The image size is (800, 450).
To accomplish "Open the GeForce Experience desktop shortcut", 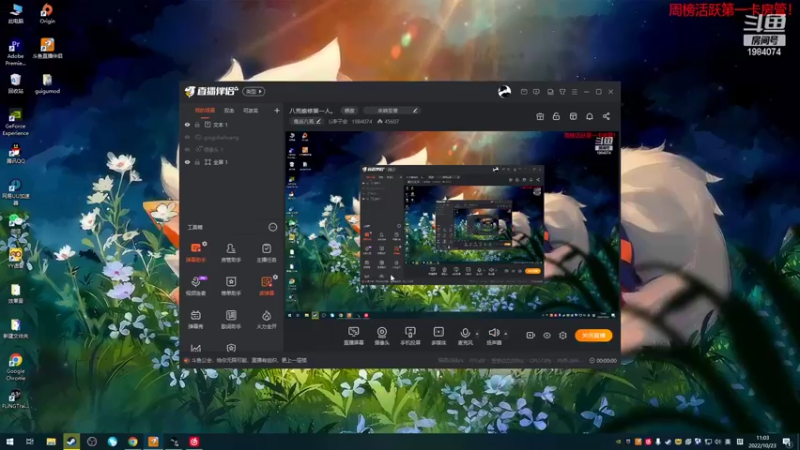I will click(15, 122).
